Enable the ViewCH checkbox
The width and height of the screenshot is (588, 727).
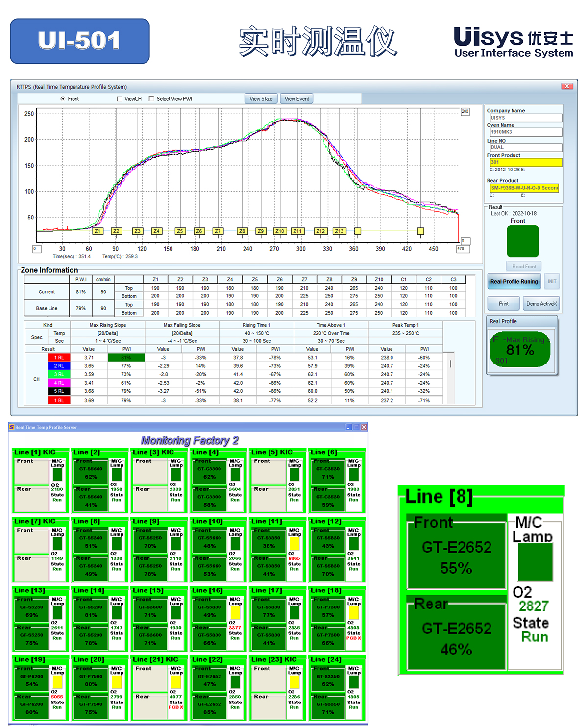(120, 99)
